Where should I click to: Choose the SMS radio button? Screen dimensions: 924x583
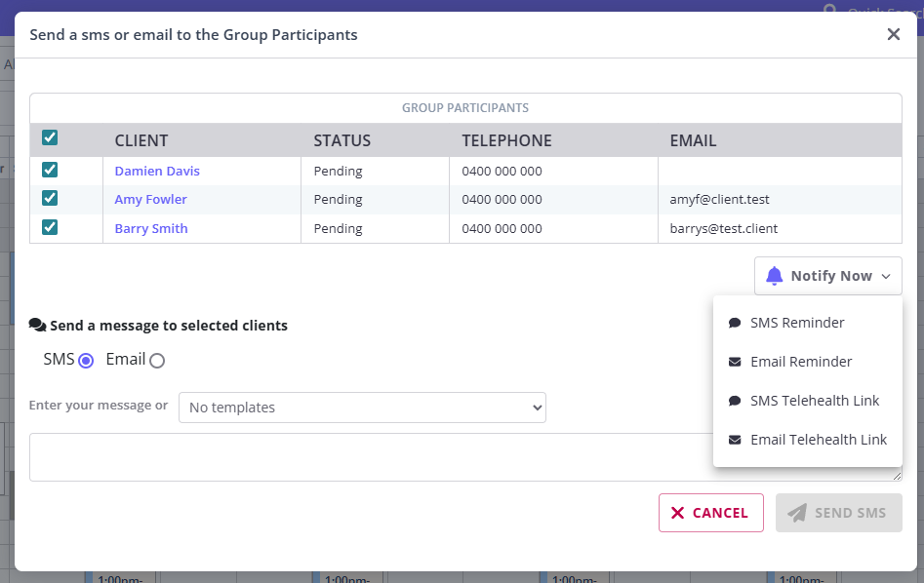coord(86,361)
